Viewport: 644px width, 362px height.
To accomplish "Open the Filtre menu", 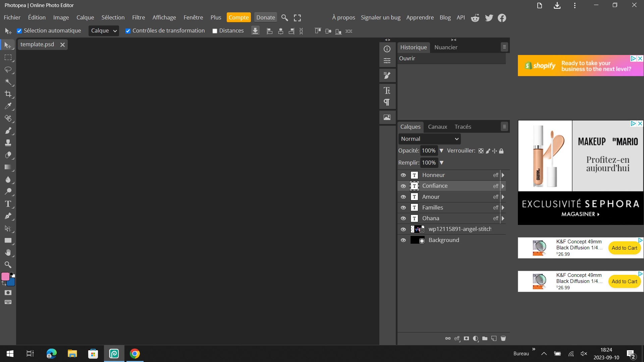I will pos(138,17).
